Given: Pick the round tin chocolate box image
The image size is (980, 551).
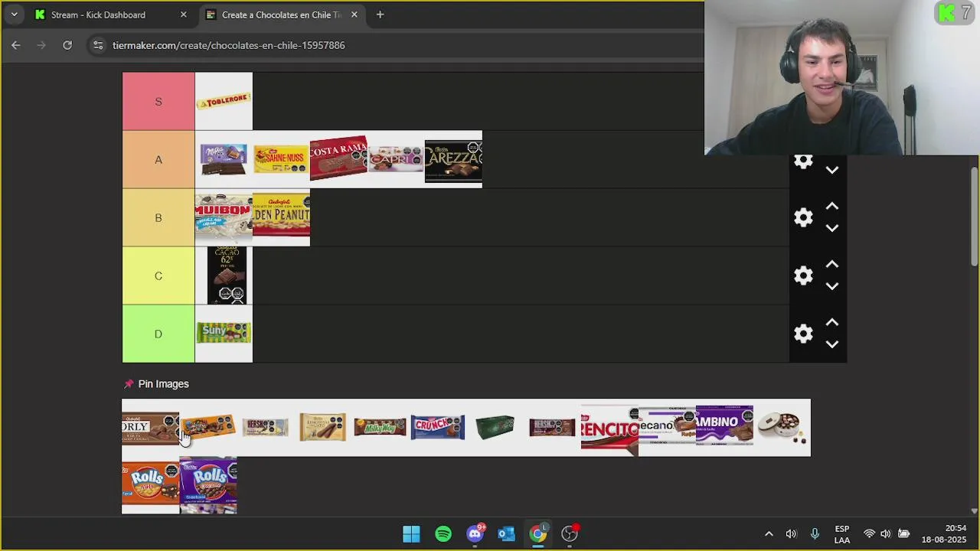Looking at the screenshot, I should pyautogui.click(x=782, y=428).
